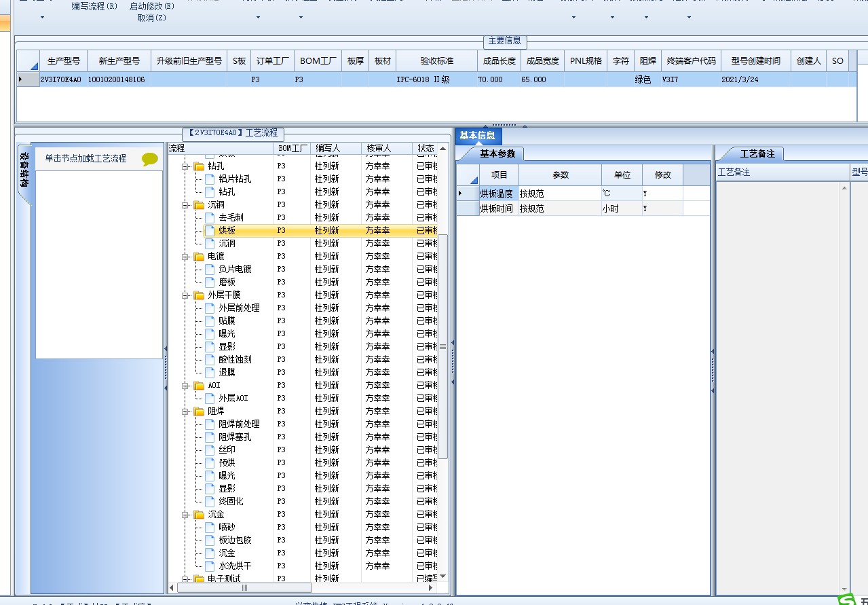Viewport: 868px width, 605px height.
Task: Click the 烘板 node document icon
Action: coord(210,231)
